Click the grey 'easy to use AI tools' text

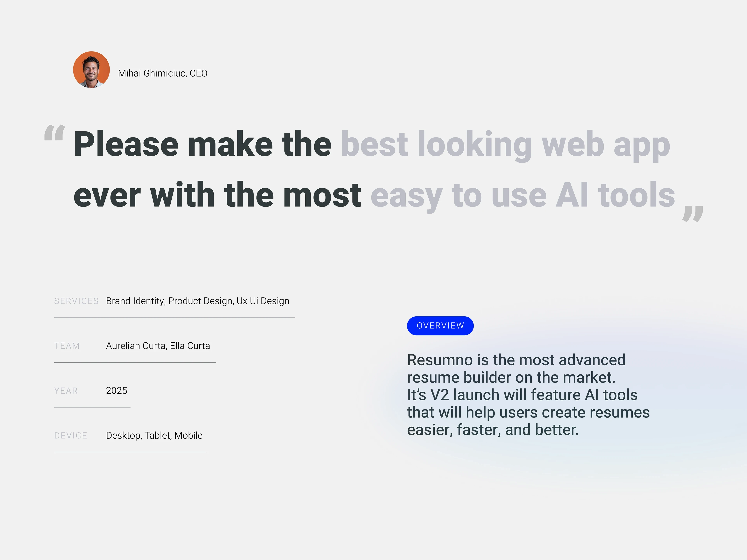tap(523, 195)
